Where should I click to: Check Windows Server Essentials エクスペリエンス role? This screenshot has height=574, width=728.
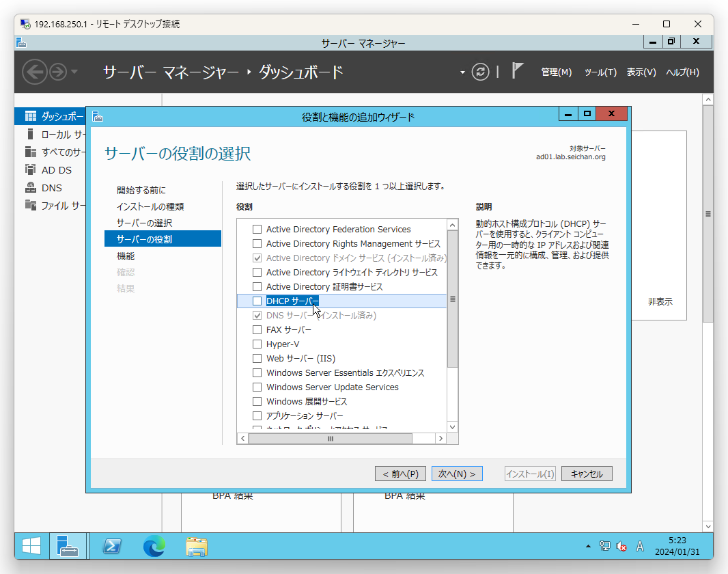click(x=257, y=373)
